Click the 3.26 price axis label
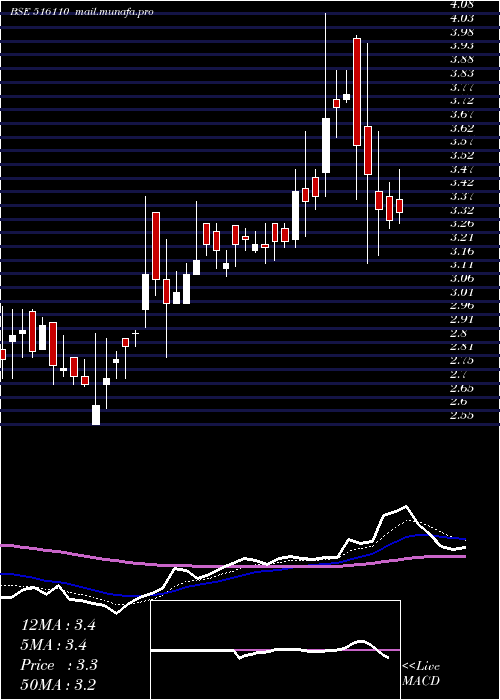Screen dimensions: 500x700 pyautogui.click(x=462, y=223)
